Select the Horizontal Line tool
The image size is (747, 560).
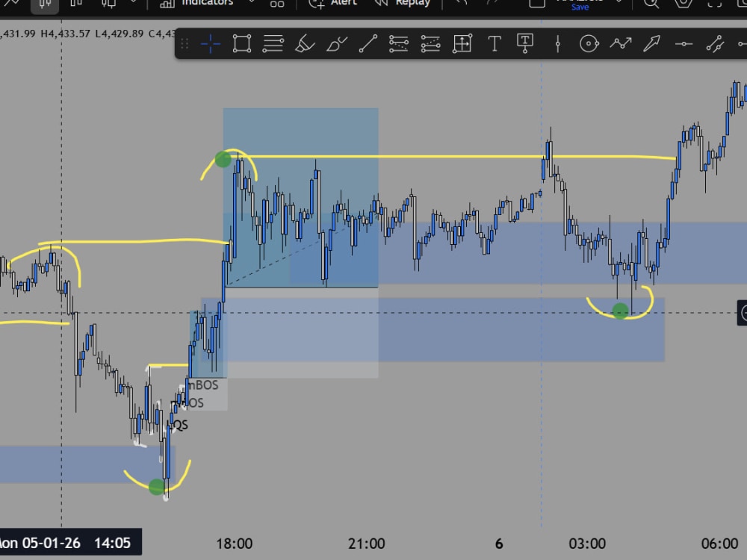pos(684,44)
